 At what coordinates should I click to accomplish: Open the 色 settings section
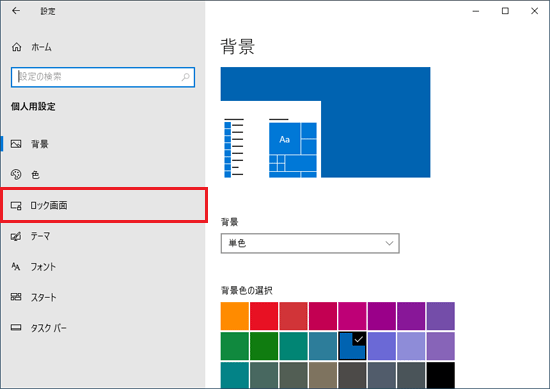tap(103, 174)
